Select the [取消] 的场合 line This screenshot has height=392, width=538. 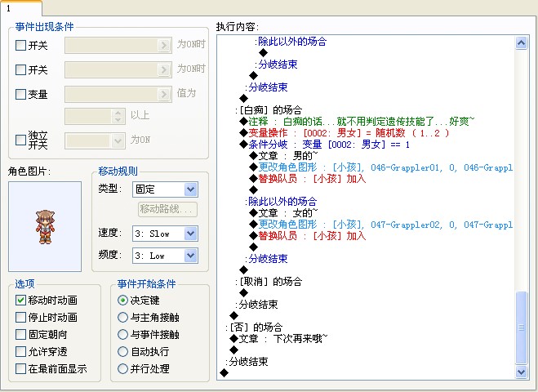point(269,282)
